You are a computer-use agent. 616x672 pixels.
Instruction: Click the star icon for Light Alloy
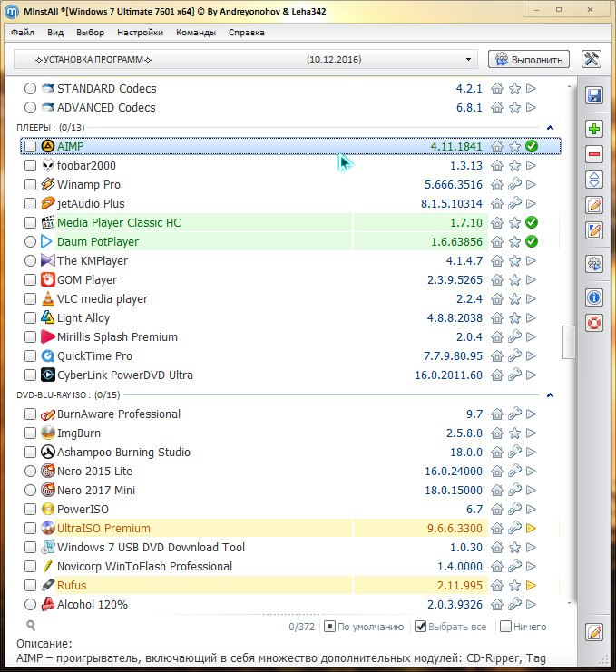click(x=514, y=317)
